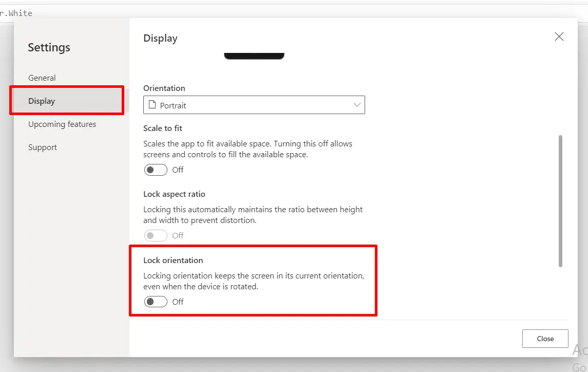588x372 pixels.
Task: Close the Settings dialog with the X icon
Action: click(x=559, y=36)
